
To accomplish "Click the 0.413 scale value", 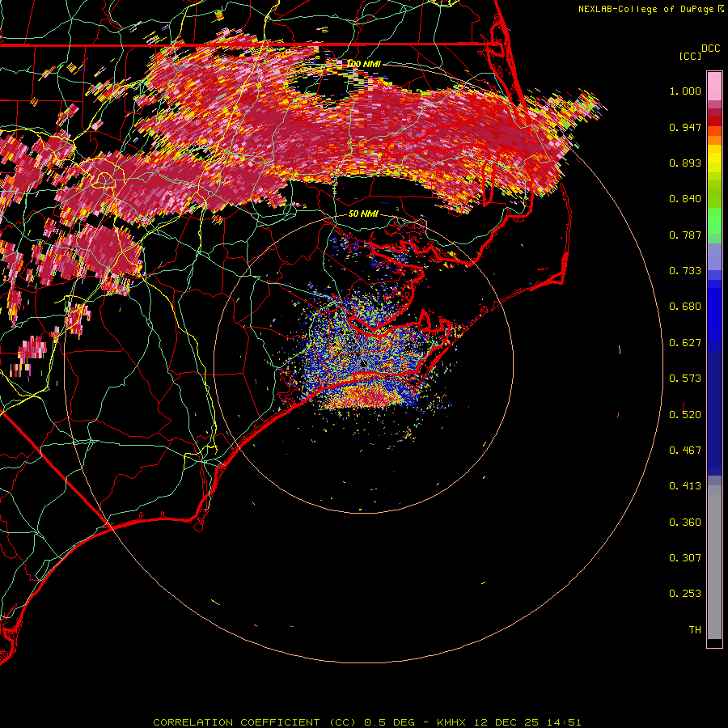I will [x=685, y=486].
